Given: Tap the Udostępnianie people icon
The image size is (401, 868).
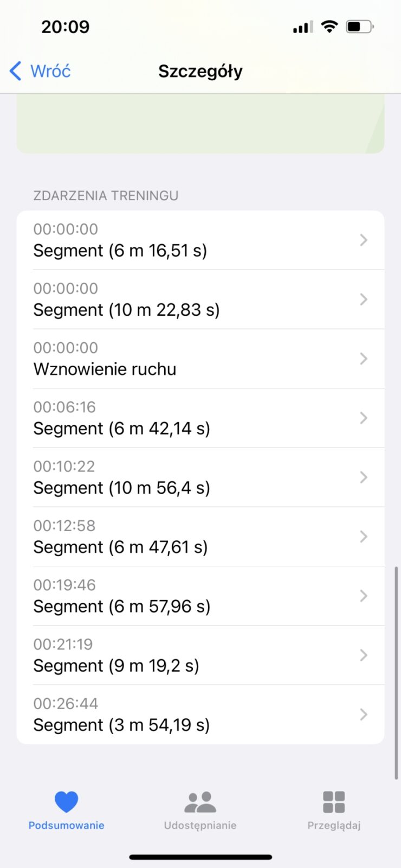Looking at the screenshot, I should point(200,802).
